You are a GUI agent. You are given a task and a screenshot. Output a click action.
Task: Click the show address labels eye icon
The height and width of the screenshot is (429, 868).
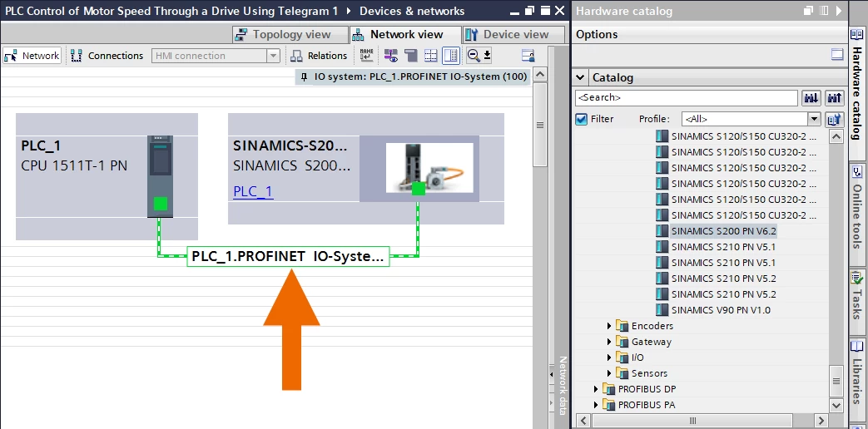(x=391, y=55)
